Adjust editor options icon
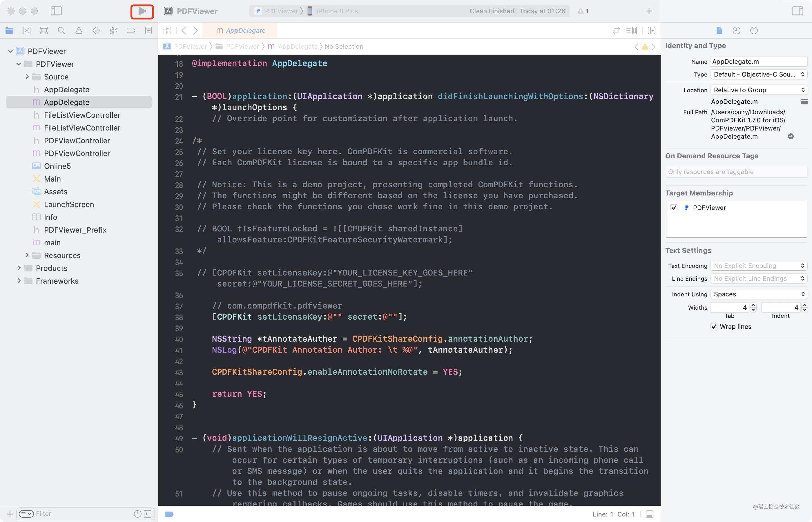Image resolution: width=812 pixels, height=522 pixels. click(x=631, y=30)
